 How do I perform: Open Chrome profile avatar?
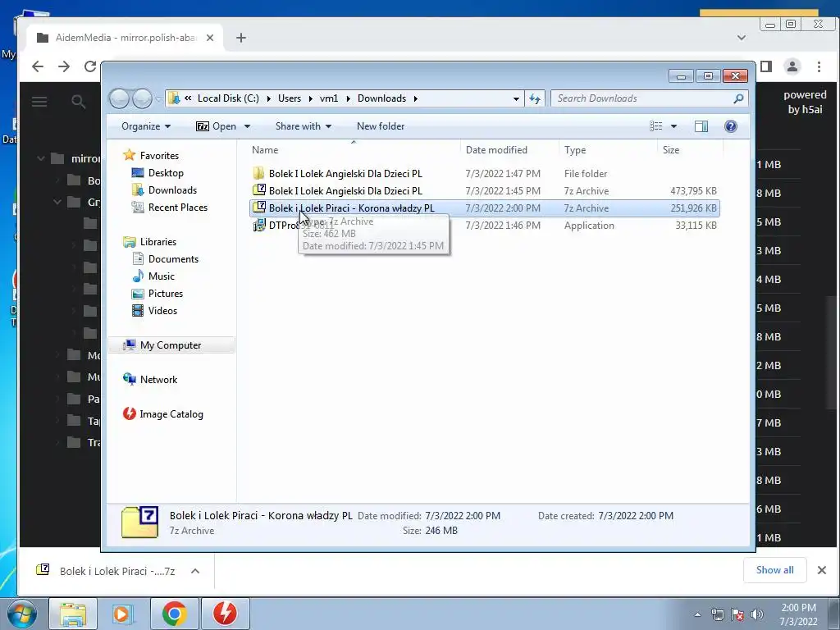(792, 66)
